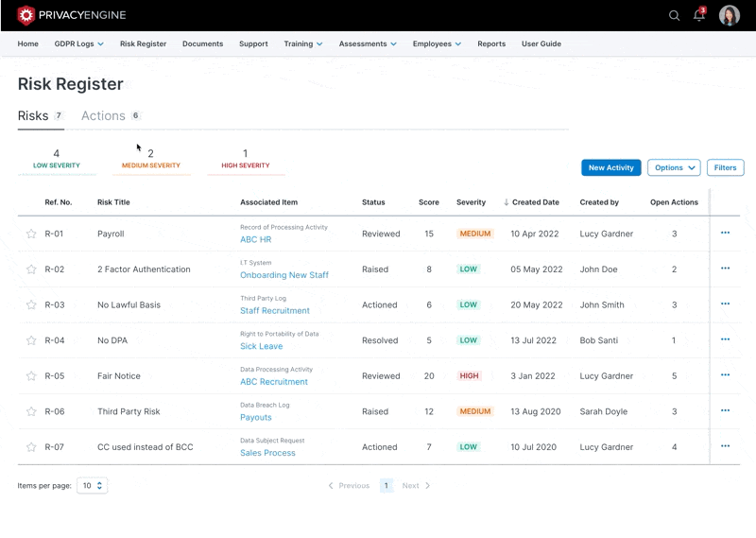Open the three-dot menu for R-03

725,304
